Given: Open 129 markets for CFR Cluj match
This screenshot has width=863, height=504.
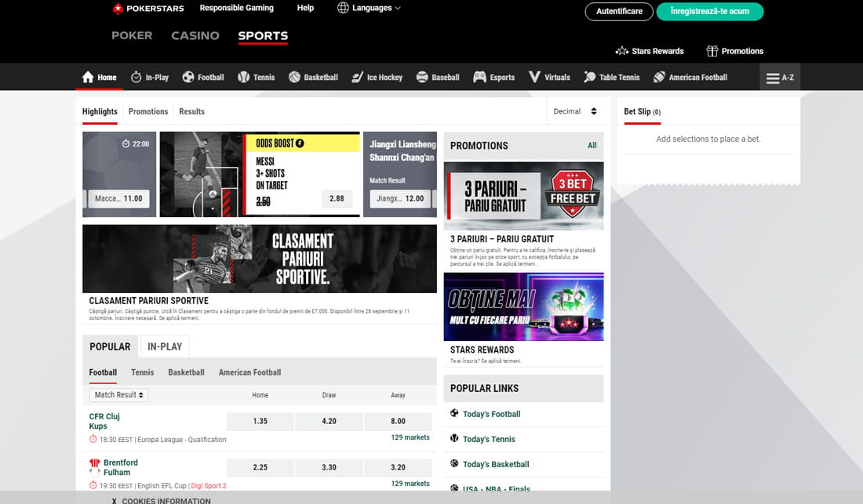Looking at the screenshot, I should pos(410,437).
